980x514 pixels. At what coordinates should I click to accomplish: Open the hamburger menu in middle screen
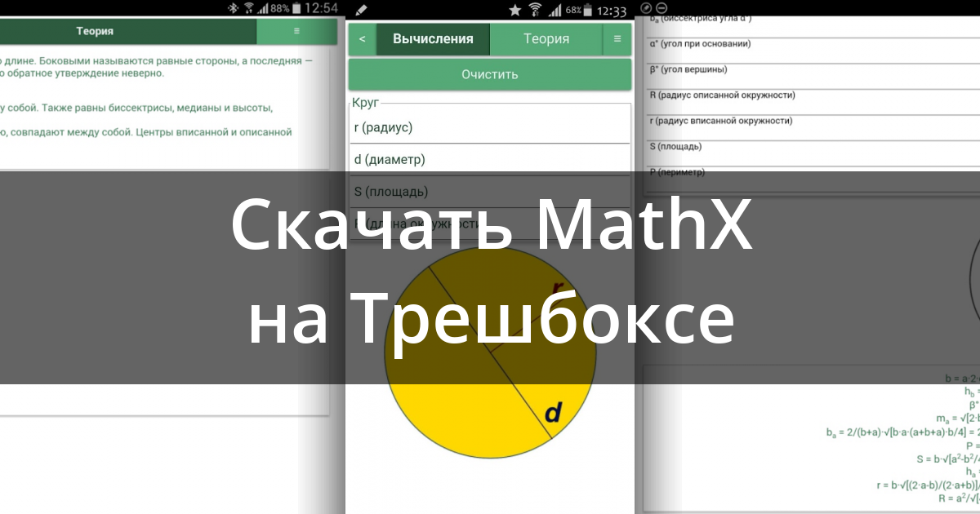[617, 39]
